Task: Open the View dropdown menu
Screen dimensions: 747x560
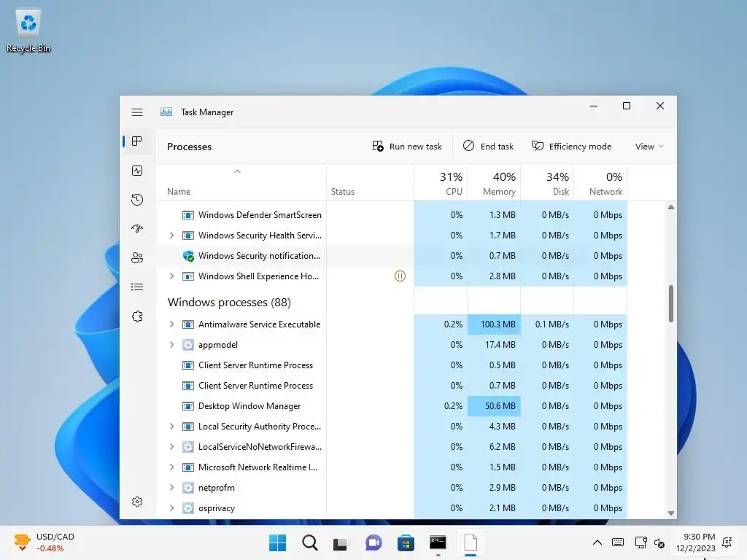Action: (x=649, y=147)
